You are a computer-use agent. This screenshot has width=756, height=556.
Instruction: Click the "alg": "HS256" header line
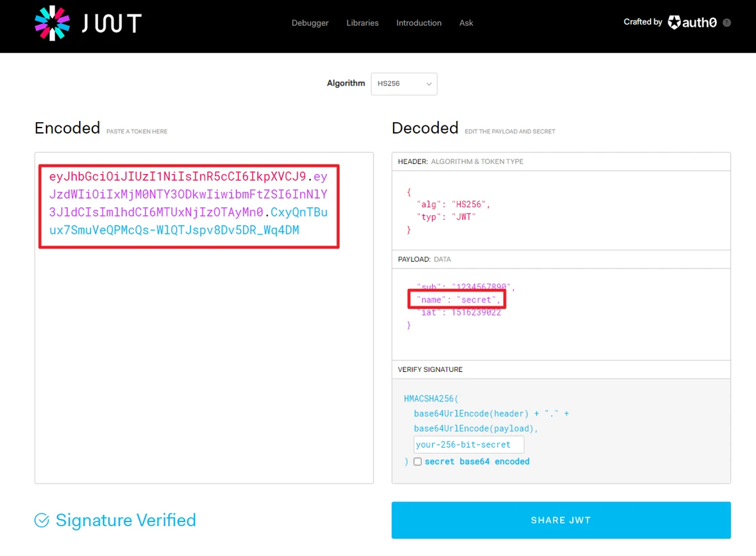pos(453,205)
